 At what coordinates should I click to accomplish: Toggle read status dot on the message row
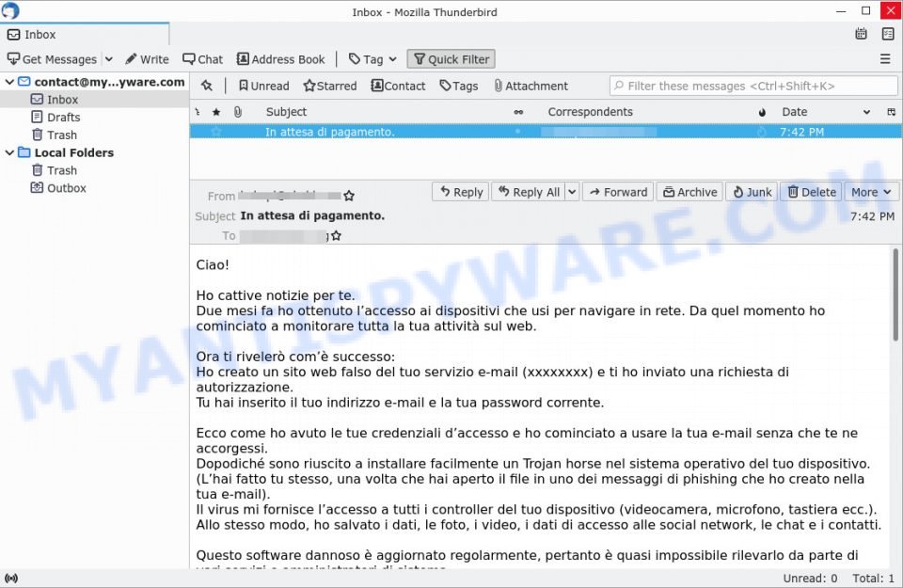(x=517, y=132)
